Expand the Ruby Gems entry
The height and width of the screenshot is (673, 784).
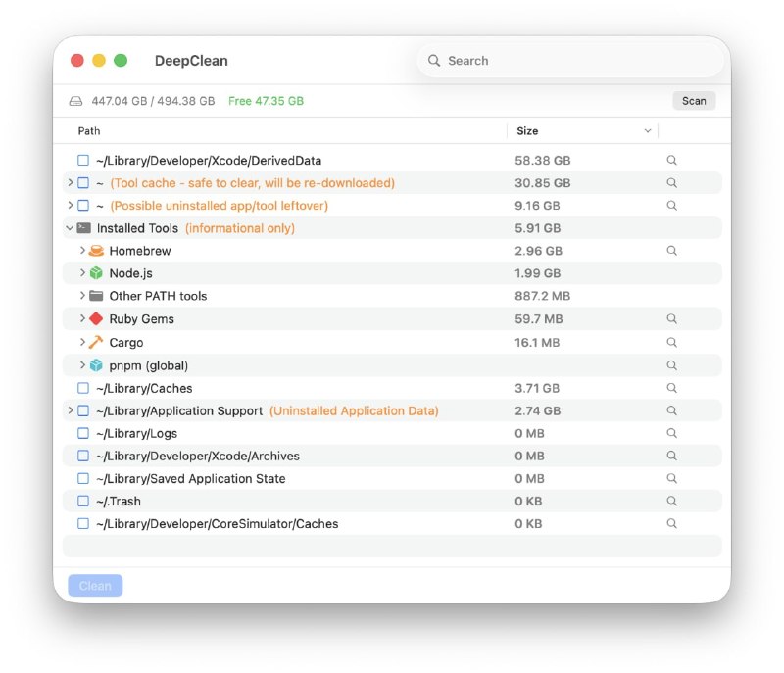(82, 318)
